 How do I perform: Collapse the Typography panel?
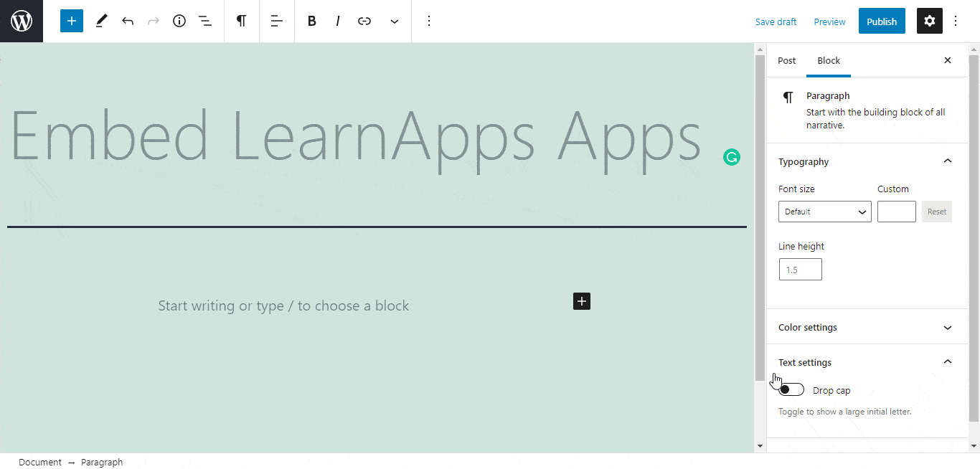(x=867, y=161)
